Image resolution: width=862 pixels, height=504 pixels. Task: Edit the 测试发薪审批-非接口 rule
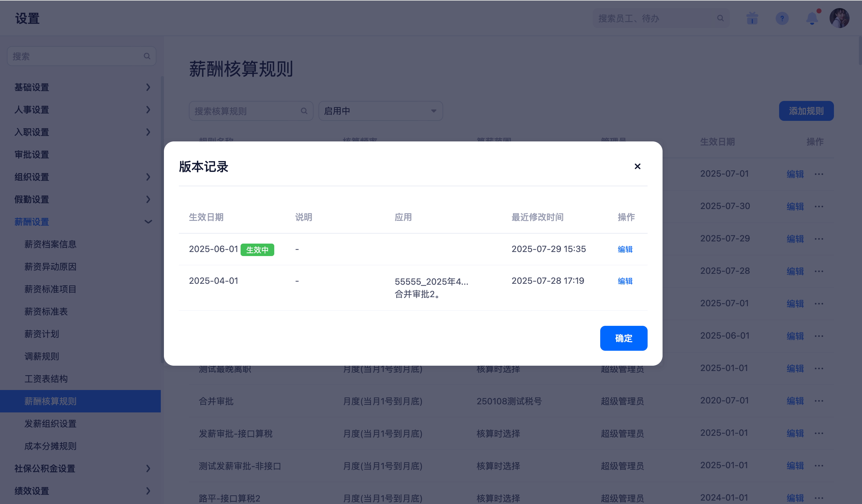tap(795, 466)
